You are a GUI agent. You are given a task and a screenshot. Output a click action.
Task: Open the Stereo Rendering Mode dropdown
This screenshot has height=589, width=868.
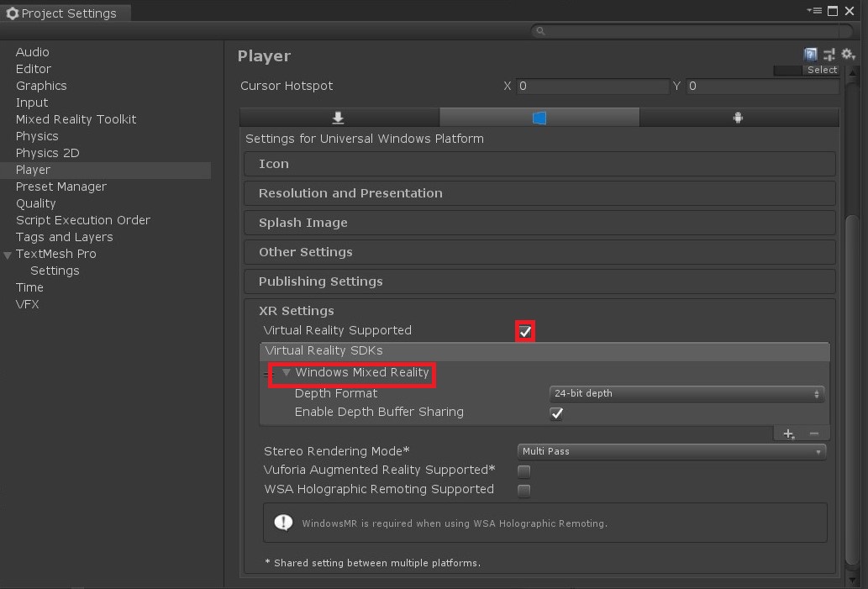pyautogui.click(x=671, y=452)
